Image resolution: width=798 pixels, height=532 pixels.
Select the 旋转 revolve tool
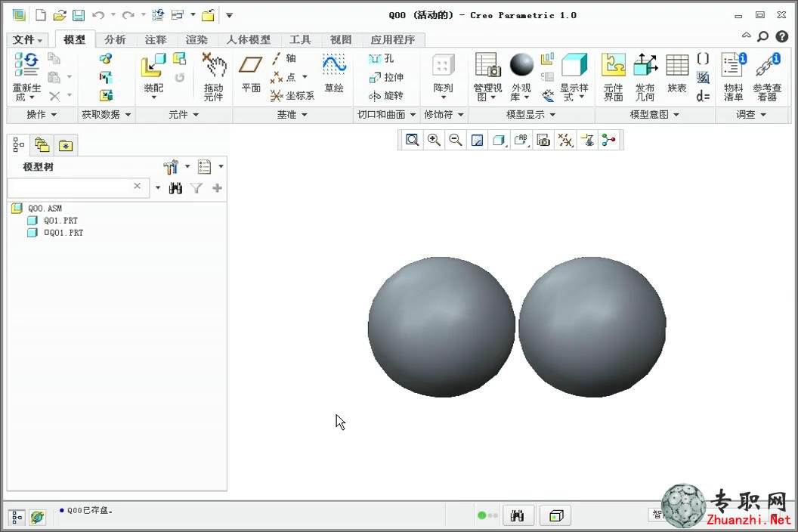385,96
